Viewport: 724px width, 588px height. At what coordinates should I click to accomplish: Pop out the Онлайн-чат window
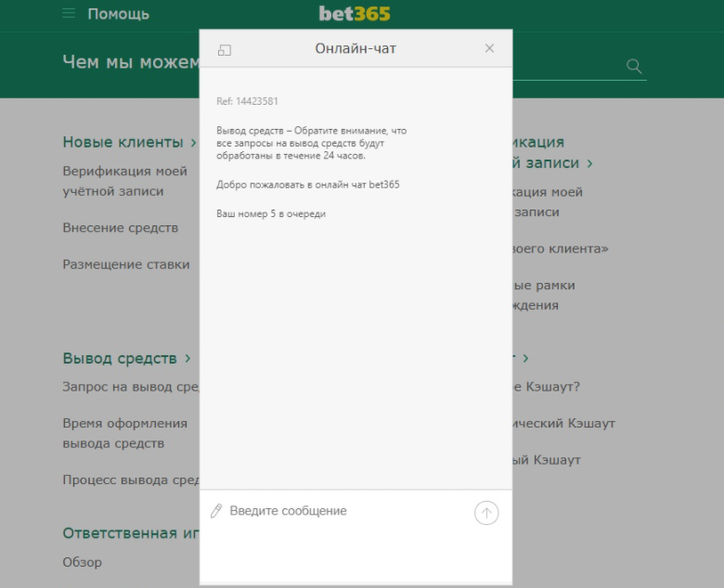pos(224,49)
